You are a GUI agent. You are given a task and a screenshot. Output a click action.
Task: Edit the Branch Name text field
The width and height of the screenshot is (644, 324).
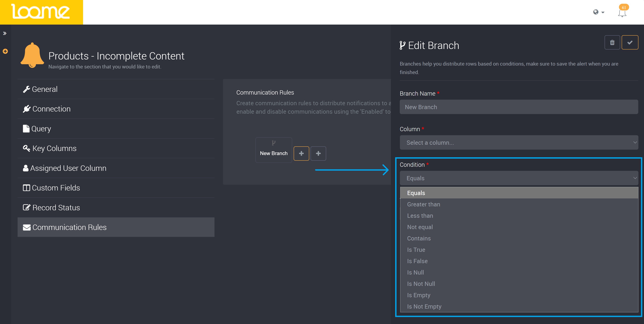[x=518, y=107]
